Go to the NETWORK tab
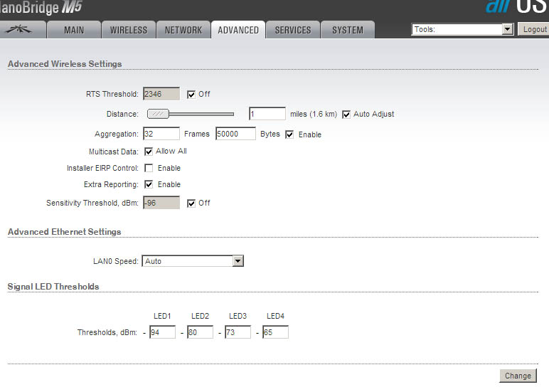This screenshot has height=392, width=549. pos(183,30)
